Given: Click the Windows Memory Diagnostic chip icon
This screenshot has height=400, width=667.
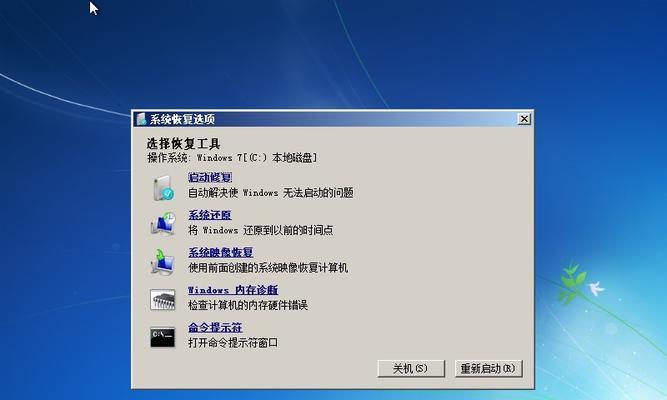Looking at the screenshot, I should pos(162,300).
